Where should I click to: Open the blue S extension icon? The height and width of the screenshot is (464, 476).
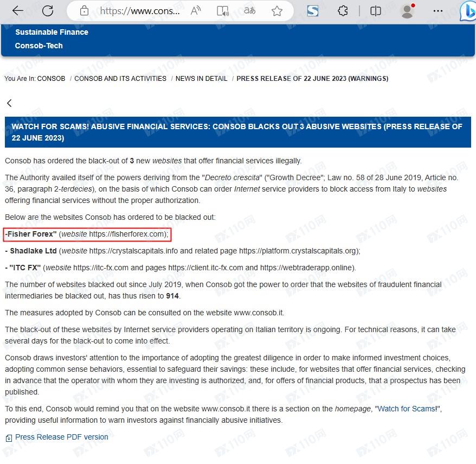click(x=313, y=11)
